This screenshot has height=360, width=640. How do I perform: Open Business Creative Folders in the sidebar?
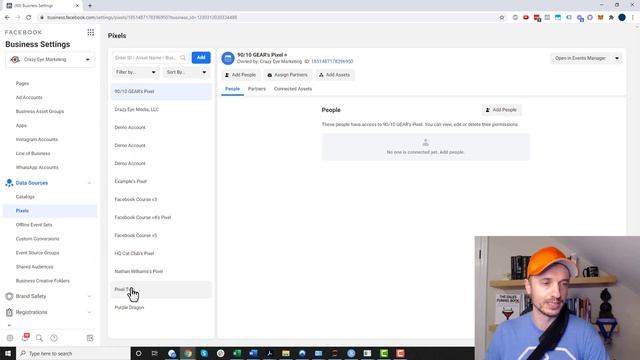[42, 281]
